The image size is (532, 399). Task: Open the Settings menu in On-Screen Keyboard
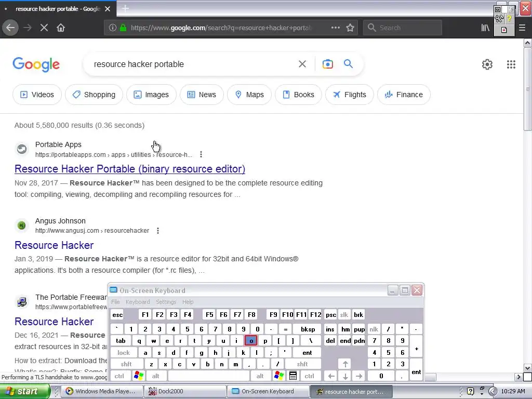tap(166, 302)
